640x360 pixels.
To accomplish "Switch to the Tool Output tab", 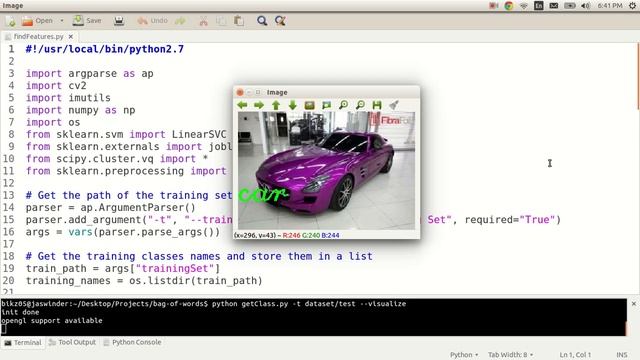I will [72, 342].
